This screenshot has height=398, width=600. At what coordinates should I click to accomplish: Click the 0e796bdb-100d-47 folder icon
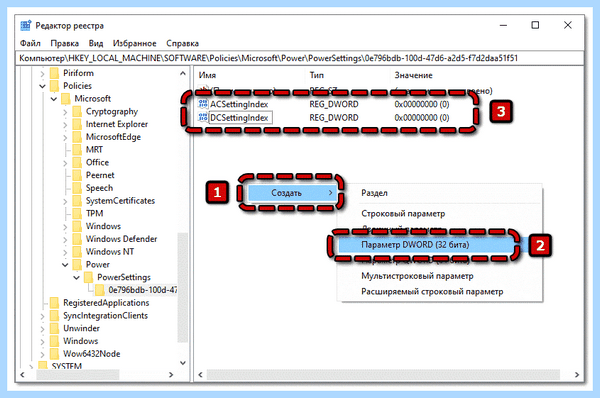click(x=100, y=290)
